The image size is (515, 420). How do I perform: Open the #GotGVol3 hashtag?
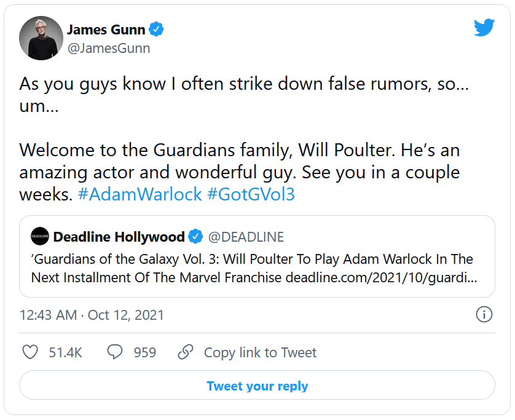pos(251,194)
